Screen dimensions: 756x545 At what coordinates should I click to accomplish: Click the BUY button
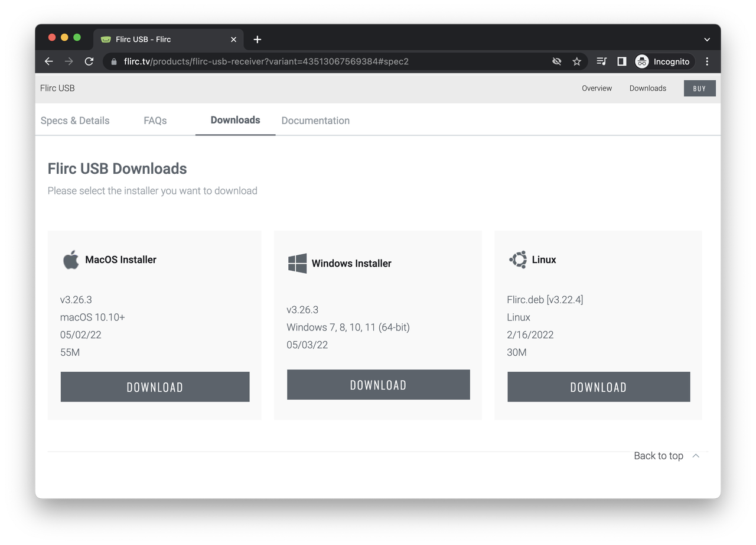pos(700,88)
